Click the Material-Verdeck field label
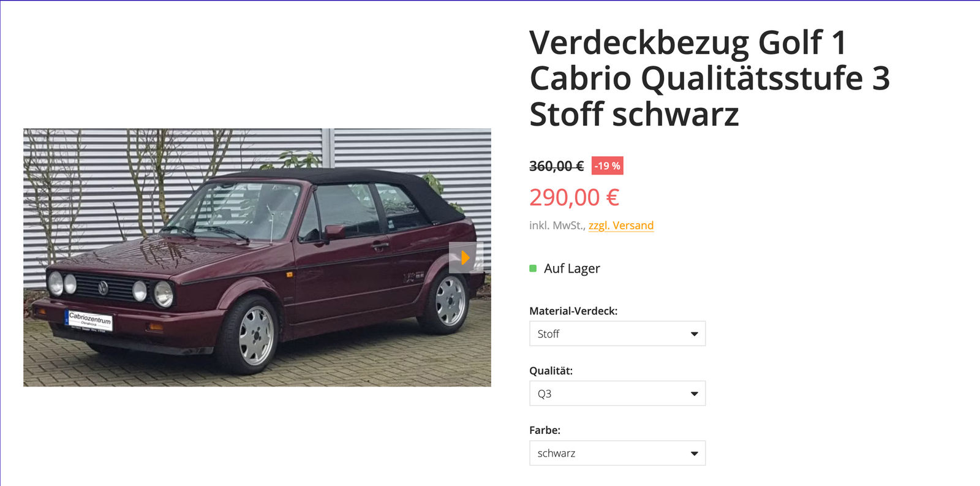 point(573,311)
